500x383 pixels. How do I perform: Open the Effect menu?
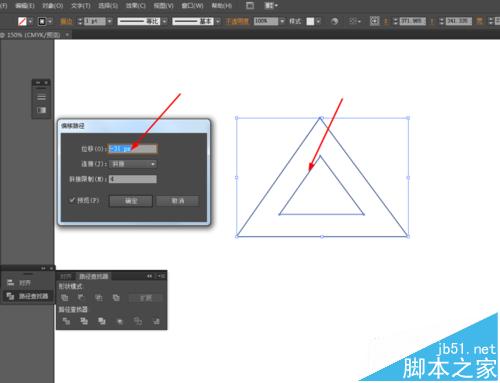pyautogui.click(x=135, y=6)
